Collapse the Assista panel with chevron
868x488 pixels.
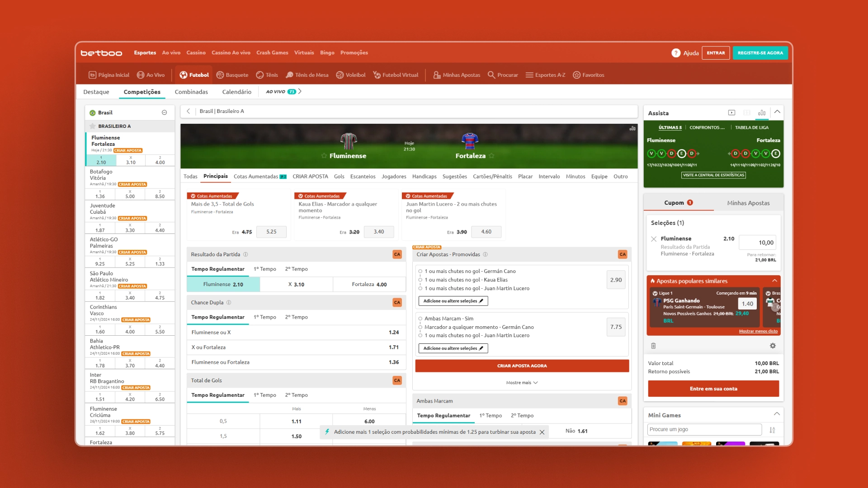777,112
